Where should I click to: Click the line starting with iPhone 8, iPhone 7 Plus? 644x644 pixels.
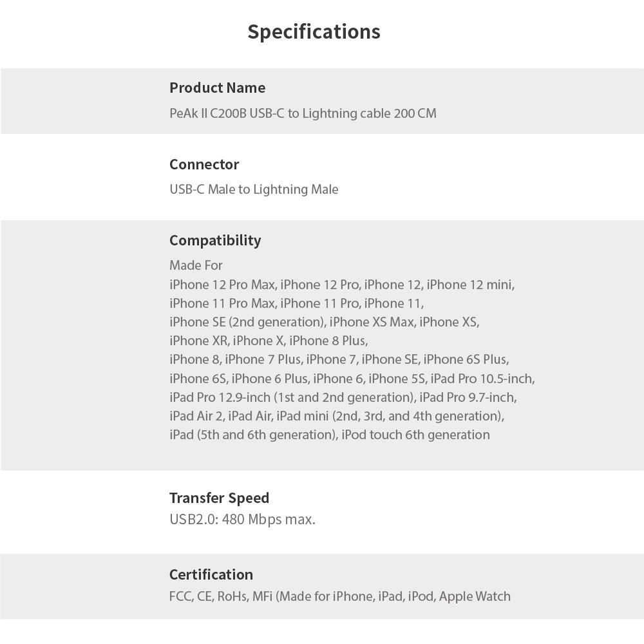click(343, 359)
